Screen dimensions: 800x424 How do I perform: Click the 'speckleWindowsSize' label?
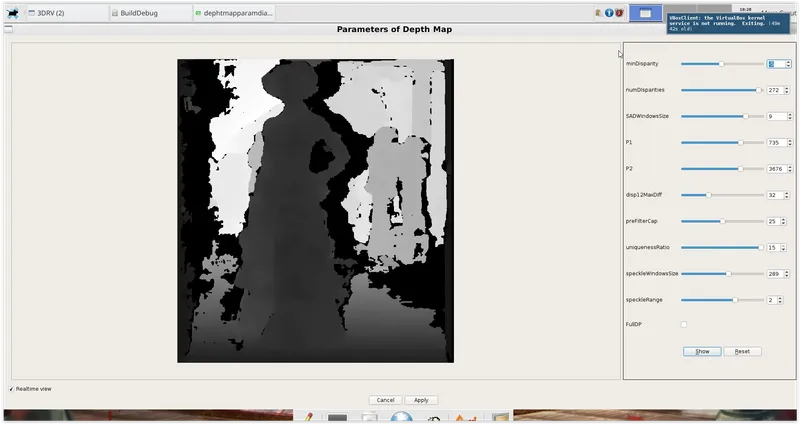coord(652,274)
